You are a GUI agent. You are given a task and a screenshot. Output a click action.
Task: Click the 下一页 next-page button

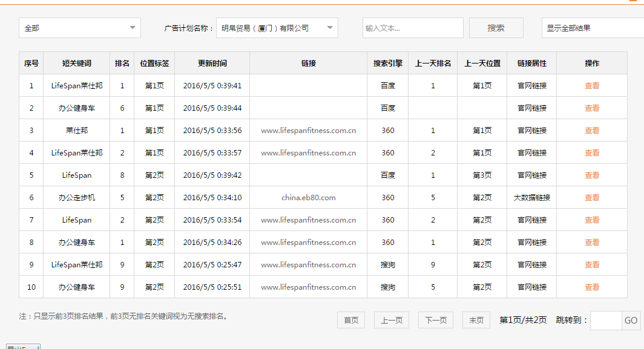pyautogui.click(x=435, y=320)
